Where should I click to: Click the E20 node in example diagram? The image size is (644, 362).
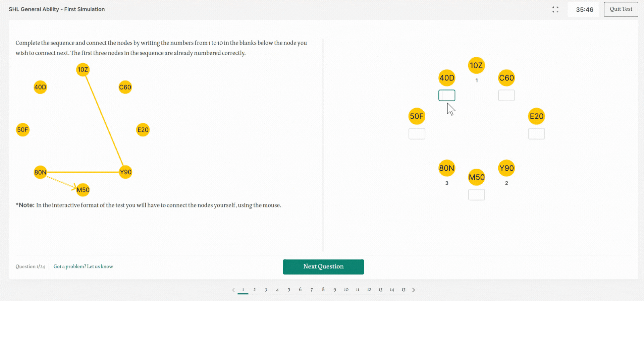[x=143, y=130]
